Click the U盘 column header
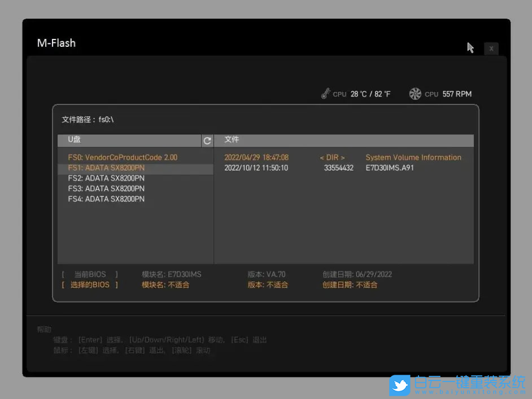This screenshot has width=532, height=399. click(74, 140)
